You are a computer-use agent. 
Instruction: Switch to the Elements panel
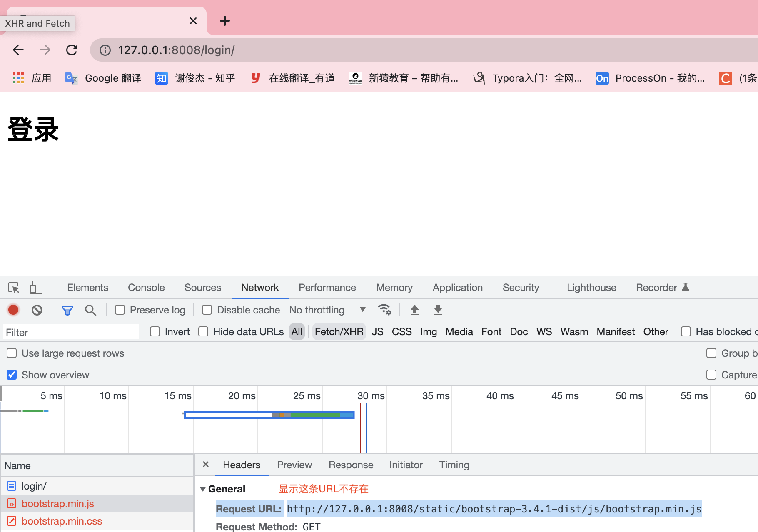tap(87, 288)
